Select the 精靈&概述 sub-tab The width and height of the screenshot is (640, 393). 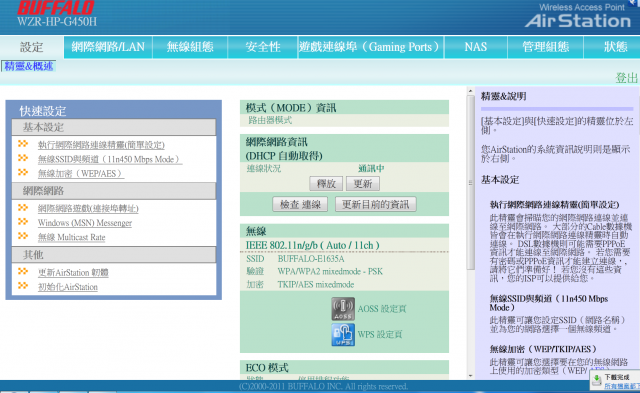pos(29,66)
